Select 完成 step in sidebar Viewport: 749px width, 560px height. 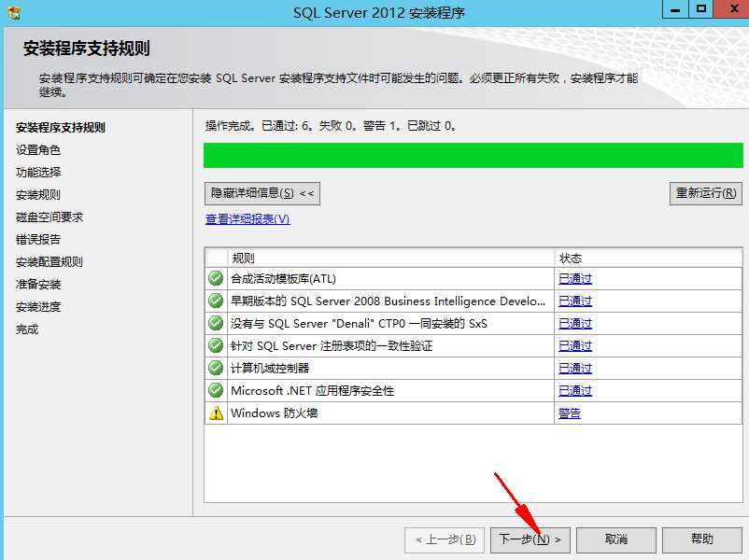click(x=27, y=329)
